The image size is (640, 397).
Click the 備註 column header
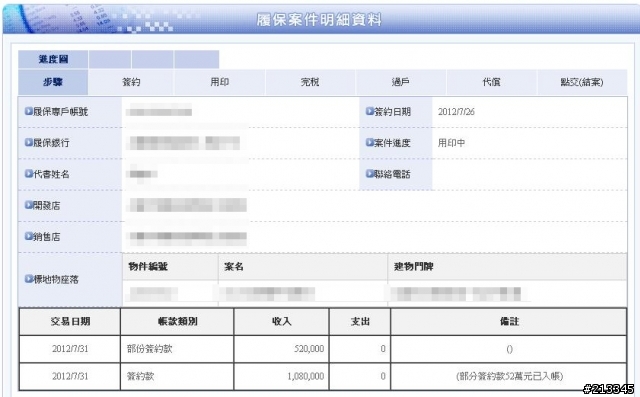click(x=509, y=322)
